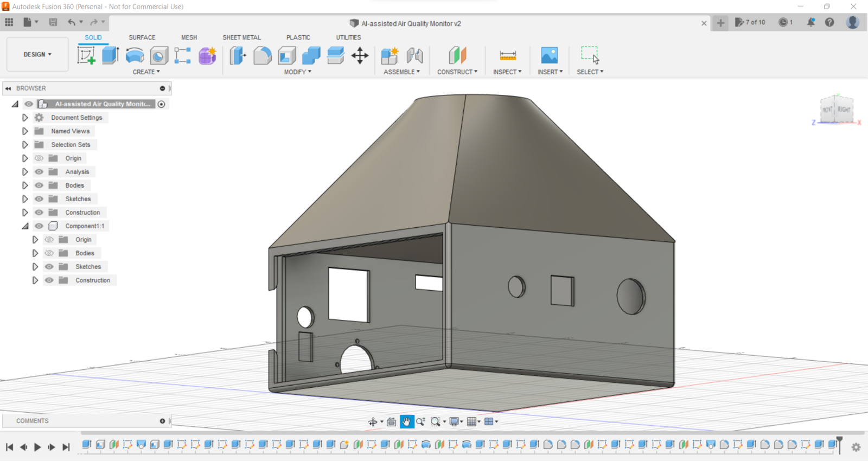Select the Revolve tool icon

click(135, 55)
